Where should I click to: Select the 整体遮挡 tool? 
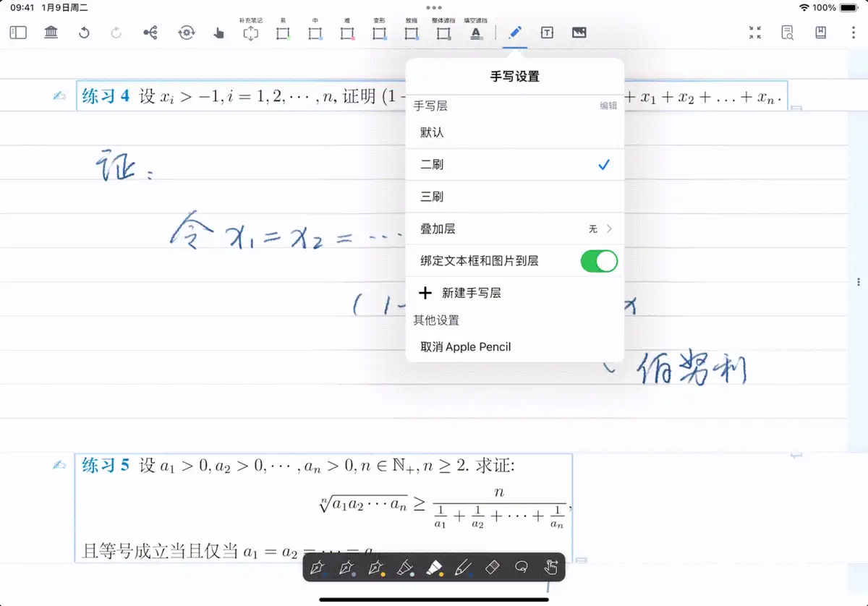(x=443, y=30)
